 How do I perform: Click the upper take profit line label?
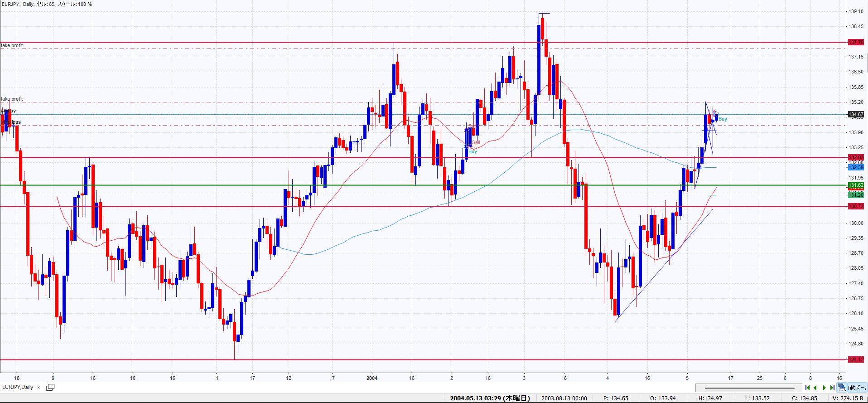point(12,46)
